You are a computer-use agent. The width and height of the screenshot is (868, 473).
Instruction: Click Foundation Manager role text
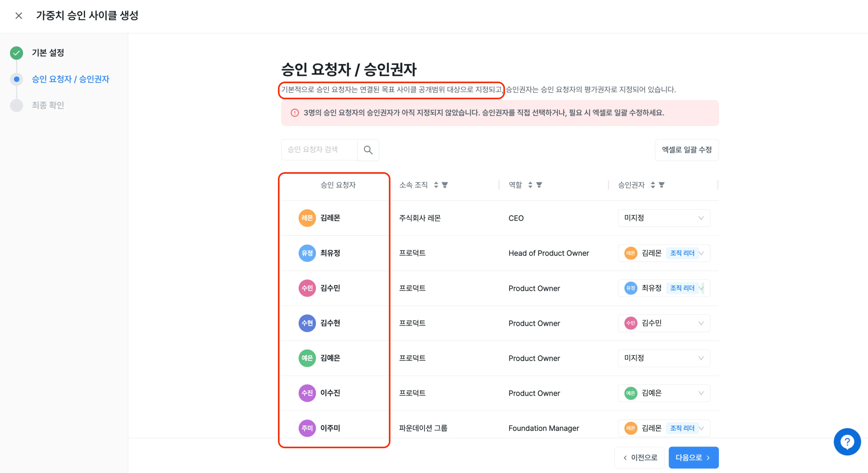[x=543, y=428]
